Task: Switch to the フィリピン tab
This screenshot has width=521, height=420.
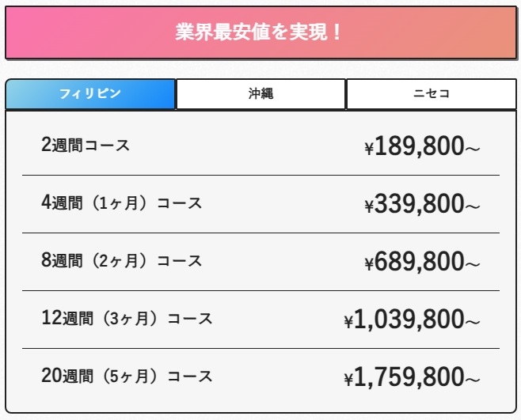Action: click(90, 94)
